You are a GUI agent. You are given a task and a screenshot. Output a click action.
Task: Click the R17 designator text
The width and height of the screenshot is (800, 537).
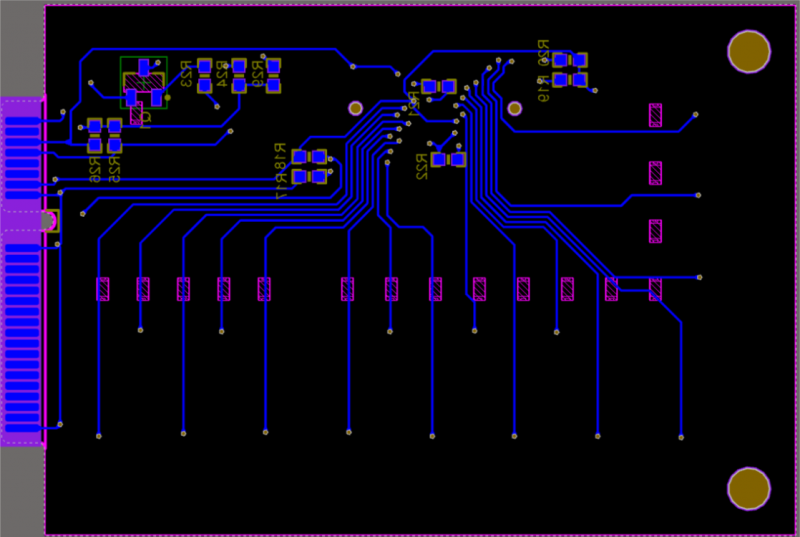point(281,186)
